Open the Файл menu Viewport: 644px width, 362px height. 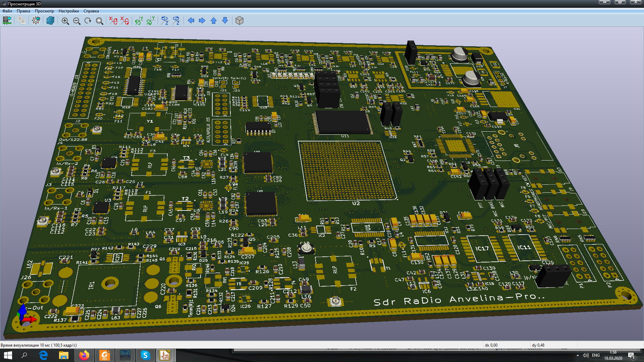click(7, 11)
